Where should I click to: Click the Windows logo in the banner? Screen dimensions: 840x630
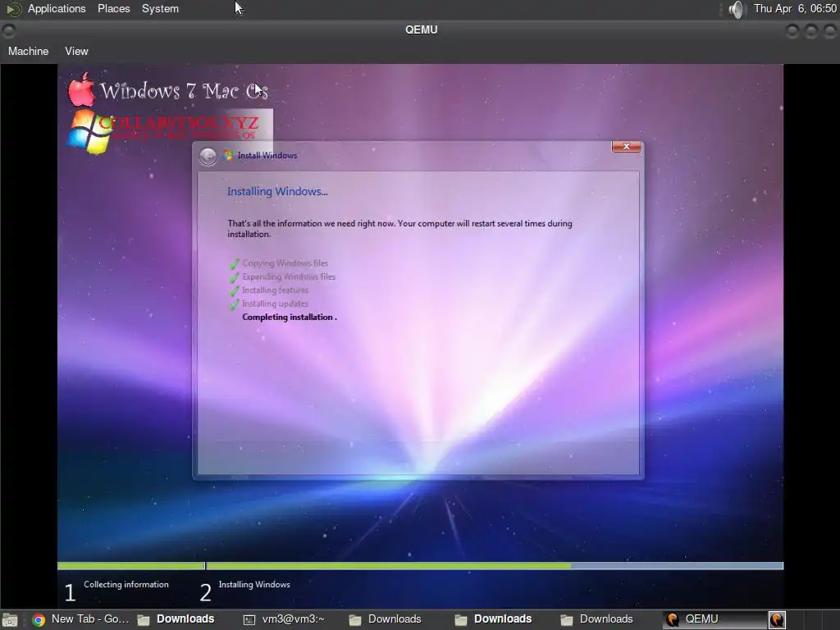tap(89, 131)
